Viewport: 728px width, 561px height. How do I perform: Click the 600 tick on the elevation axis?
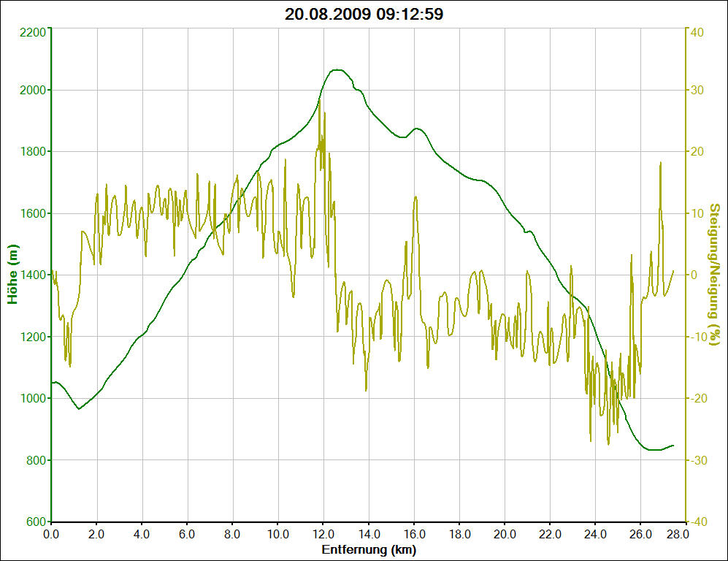[37, 522]
